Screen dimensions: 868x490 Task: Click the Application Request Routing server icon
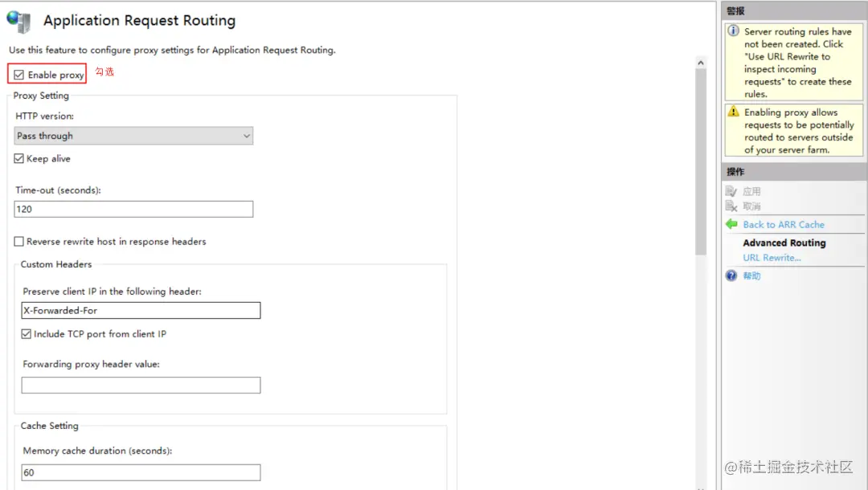pos(18,22)
